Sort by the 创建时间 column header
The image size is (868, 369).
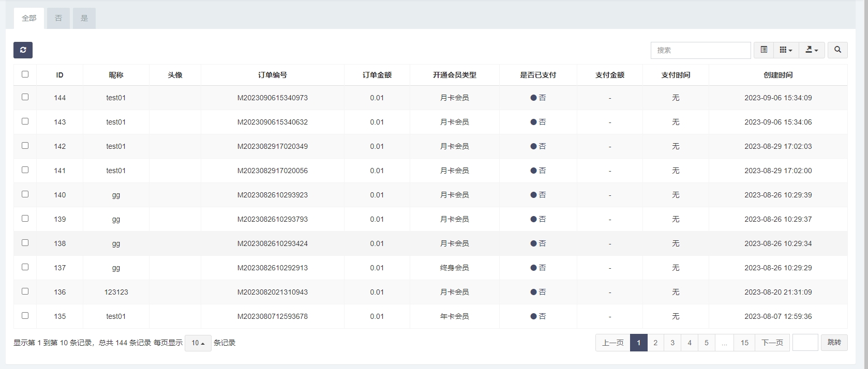click(777, 75)
